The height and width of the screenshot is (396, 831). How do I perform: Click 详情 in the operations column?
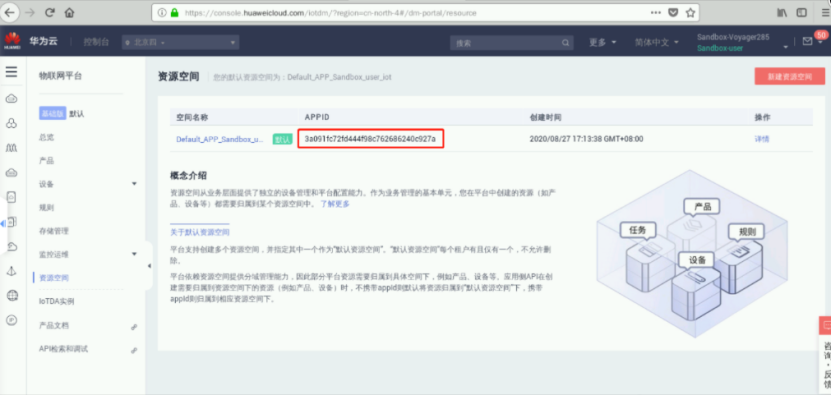click(x=762, y=139)
